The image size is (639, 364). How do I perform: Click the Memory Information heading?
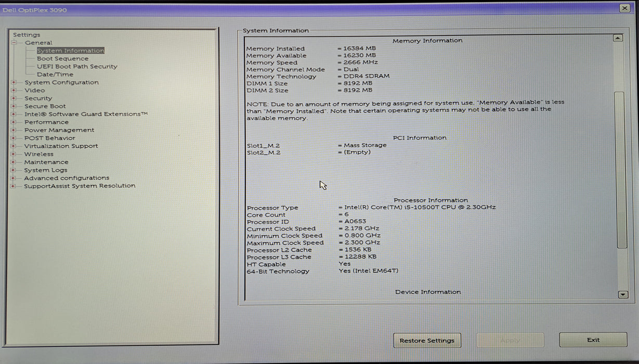[427, 41]
